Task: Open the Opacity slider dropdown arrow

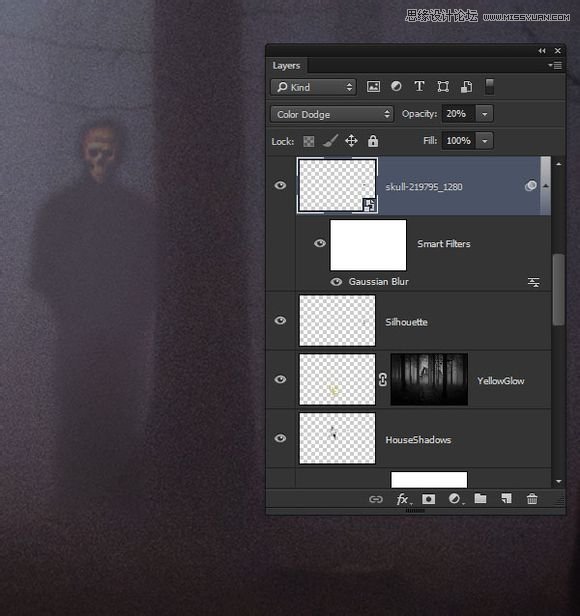Action: click(x=485, y=114)
